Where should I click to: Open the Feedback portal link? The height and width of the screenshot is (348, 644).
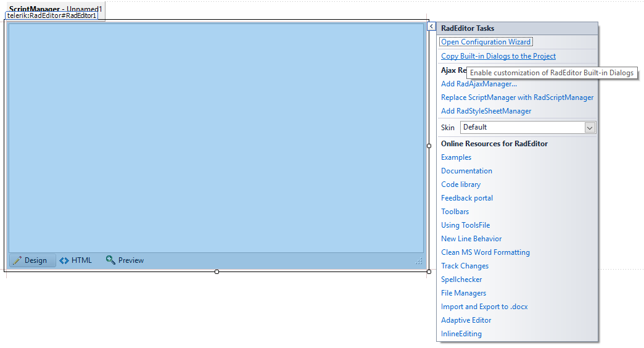(x=466, y=198)
